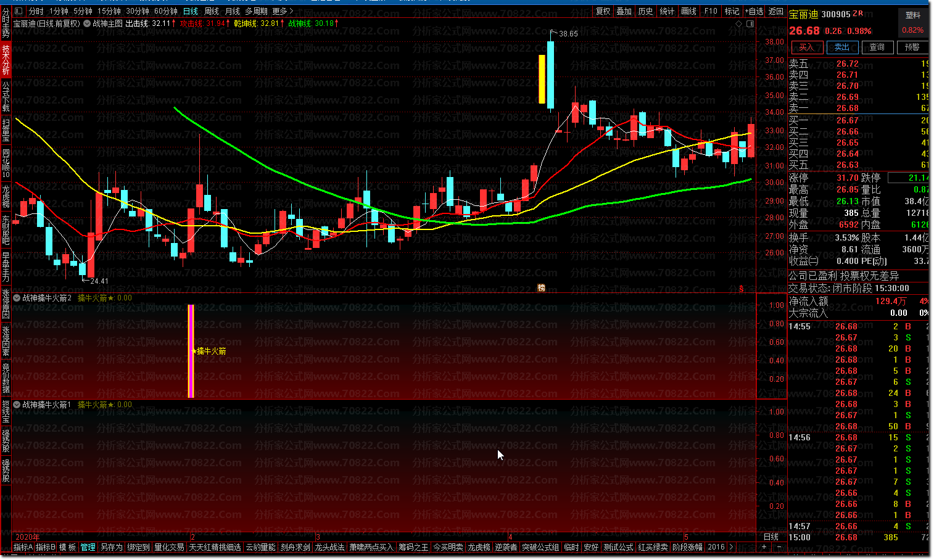Toggle the 战神擒牛火箭2 indicator panel circle icon
The height and width of the screenshot is (560, 934).
coord(17,298)
